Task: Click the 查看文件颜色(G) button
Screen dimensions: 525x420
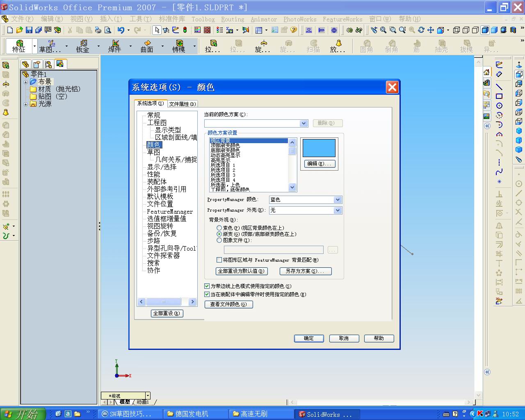Action: [x=228, y=304]
